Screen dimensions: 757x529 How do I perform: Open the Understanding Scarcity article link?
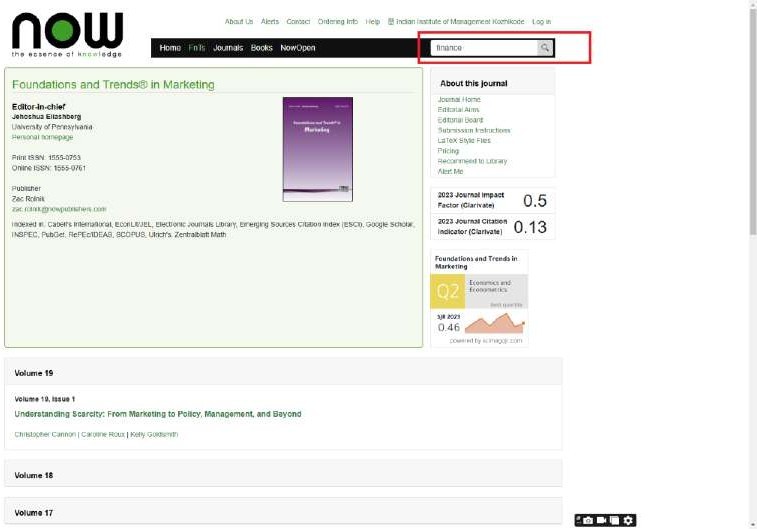[157, 414]
